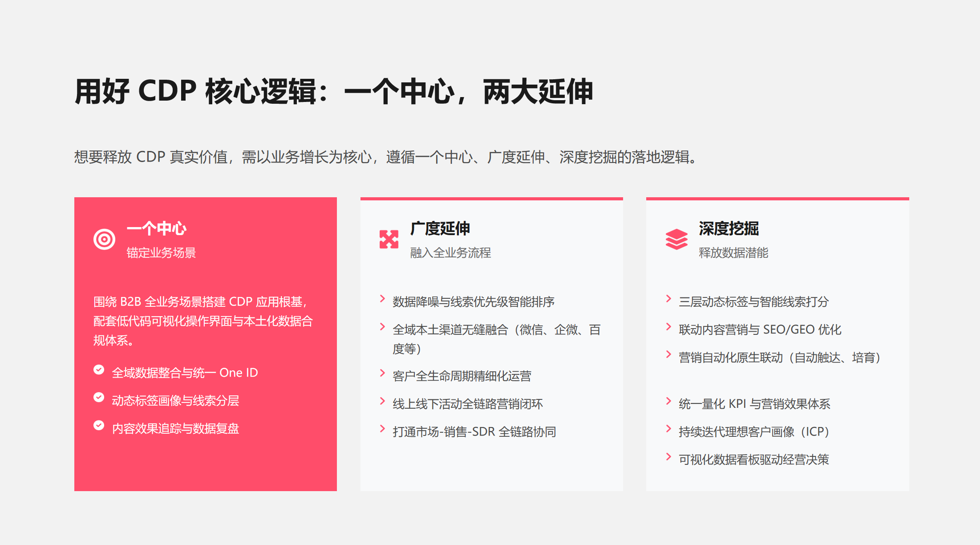Toggle the checkmark beside 内容效果追踪与数据复盘

(x=98, y=426)
